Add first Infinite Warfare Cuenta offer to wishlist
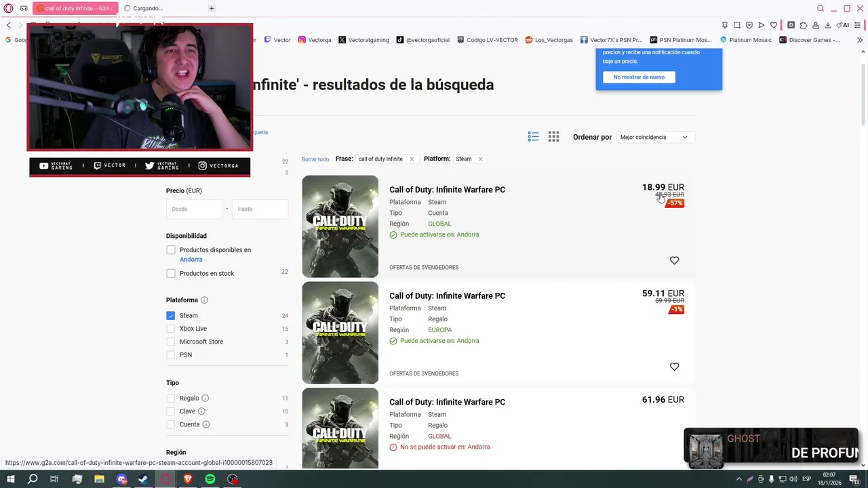868x488 pixels. 674,260
